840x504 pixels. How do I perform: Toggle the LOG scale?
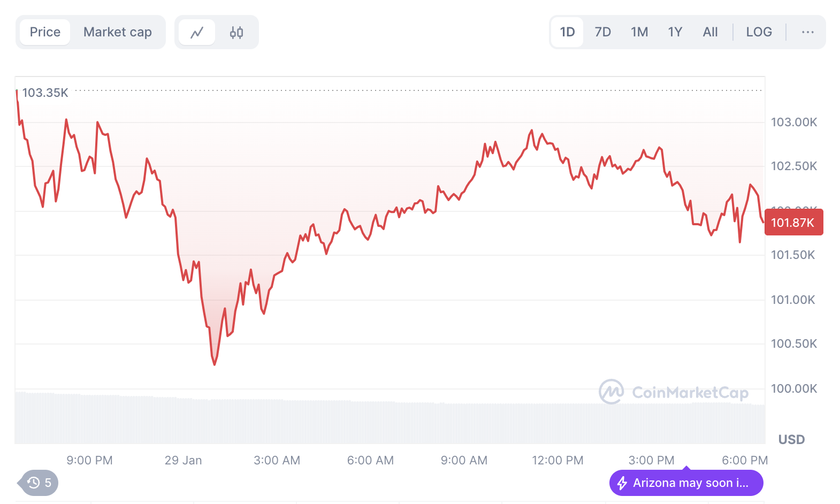coord(759,32)
